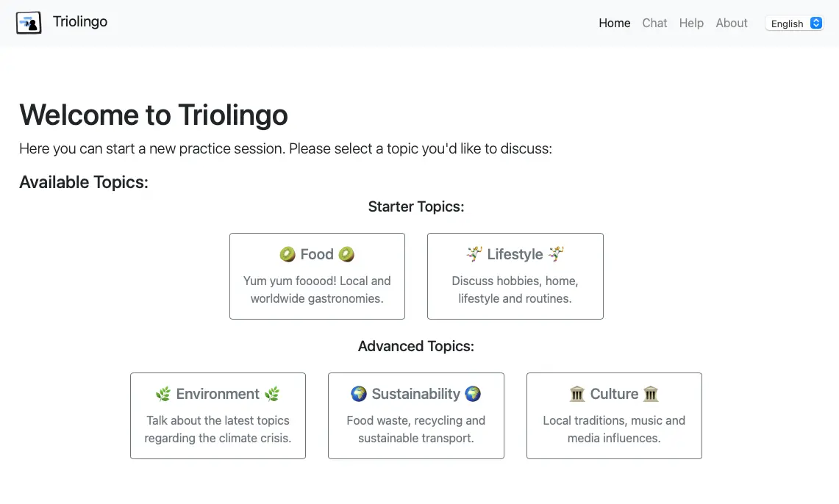Image resolution: width=839 pixels, height=504 pixels.
Task: Choose the Lifestyle topic card
Action: click(x=515, y=276)
